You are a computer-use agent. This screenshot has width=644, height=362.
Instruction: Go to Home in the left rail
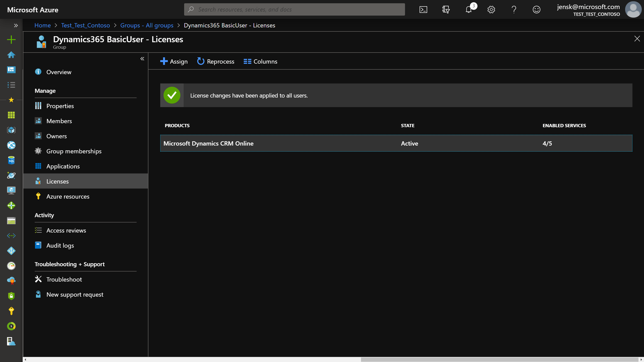[x=11, y=55]
